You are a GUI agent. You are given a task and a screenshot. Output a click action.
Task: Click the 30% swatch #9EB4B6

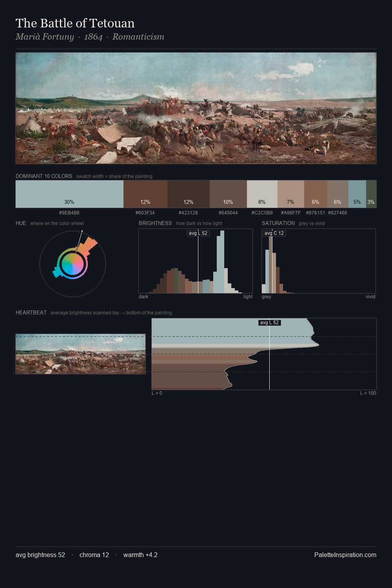click(x=69, y=194)
